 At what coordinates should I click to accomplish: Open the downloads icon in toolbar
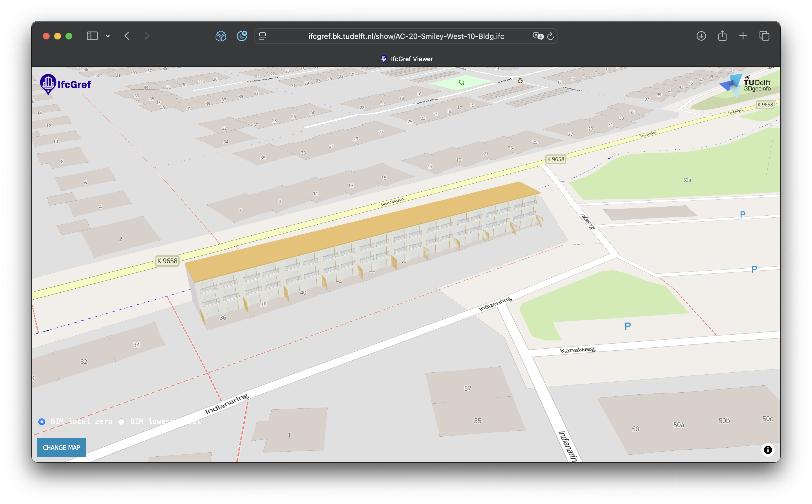(x=701, y=36)
